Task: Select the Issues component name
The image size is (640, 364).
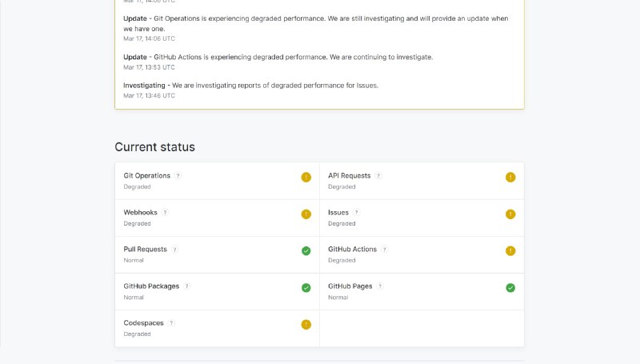Action: coord(338,213)
